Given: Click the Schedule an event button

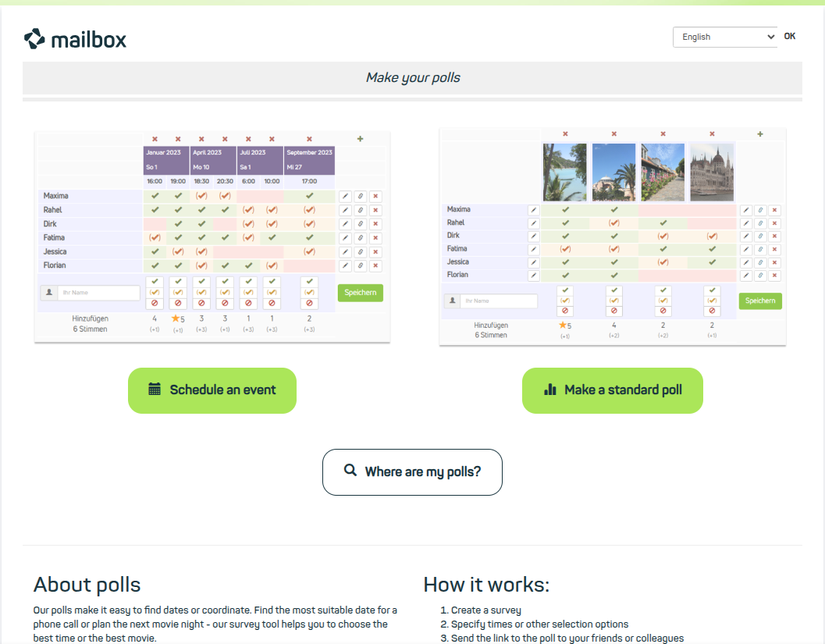Looking at the screenshot, I should click(x=212, y=390).
